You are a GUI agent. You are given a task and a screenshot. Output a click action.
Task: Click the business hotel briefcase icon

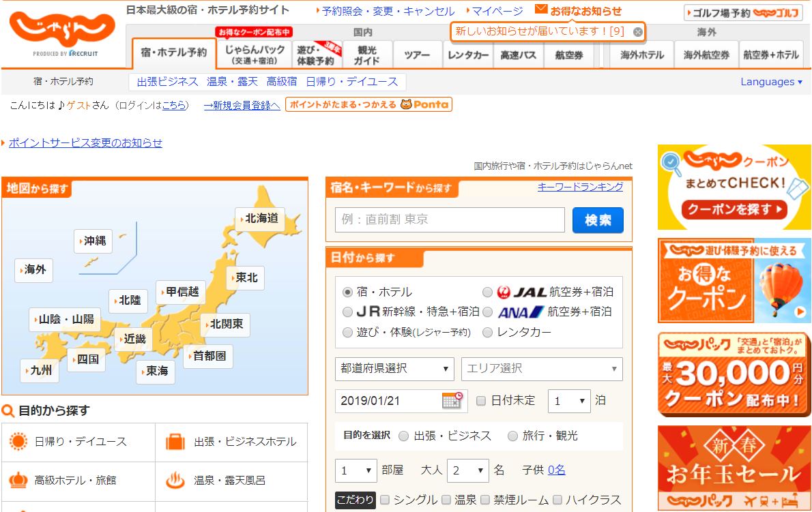(x=175, y=442)
